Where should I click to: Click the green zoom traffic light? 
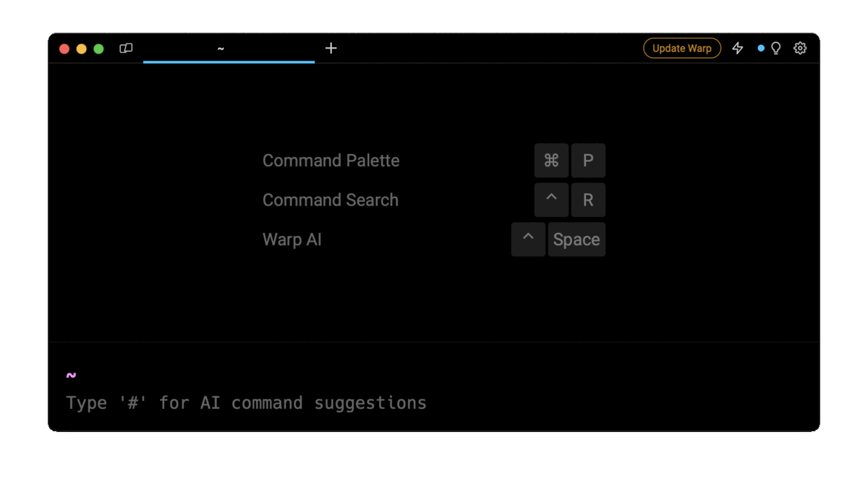click(x=99, y=48)
